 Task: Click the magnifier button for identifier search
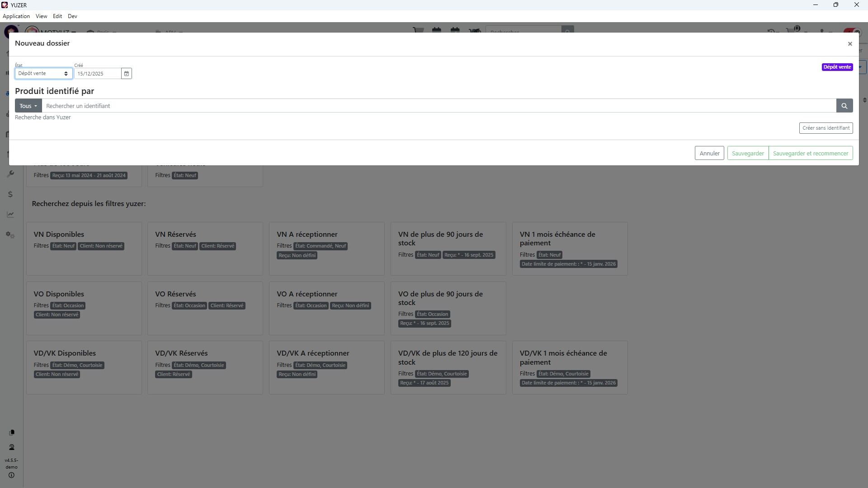(x=844, y=106)
